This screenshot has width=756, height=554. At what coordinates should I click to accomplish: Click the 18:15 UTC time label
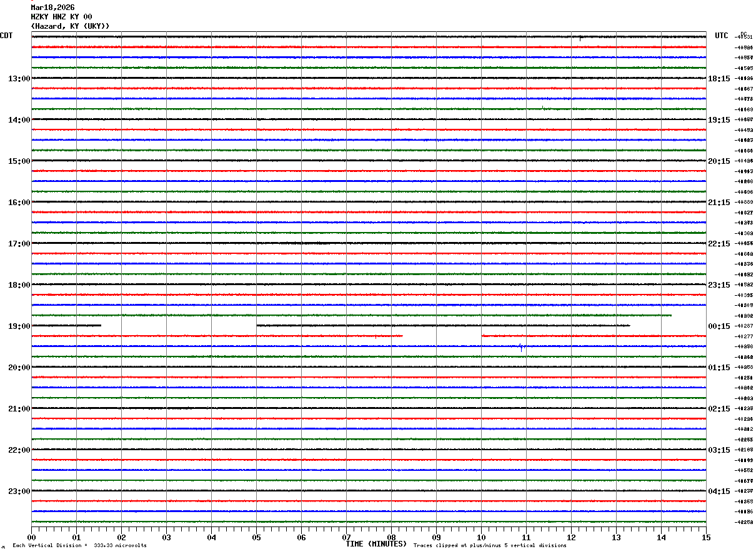[719, 79]
